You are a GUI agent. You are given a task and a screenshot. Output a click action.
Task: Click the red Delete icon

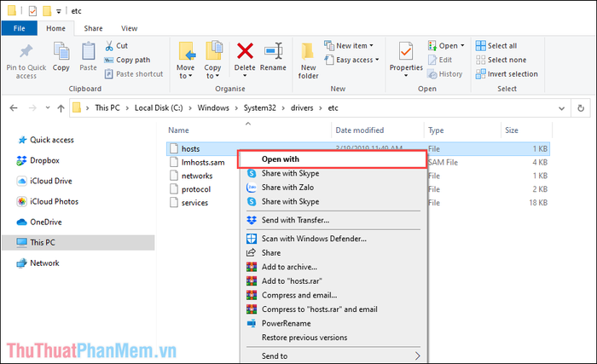pyautogui.click(x=245, y=51)
